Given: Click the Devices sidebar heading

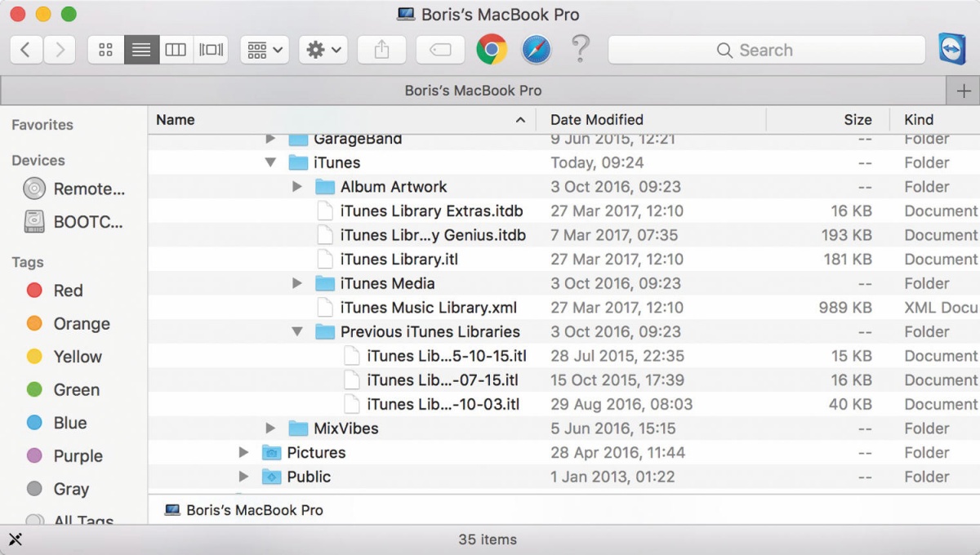Looking at the screenshot, I should [x=38, y=161].
